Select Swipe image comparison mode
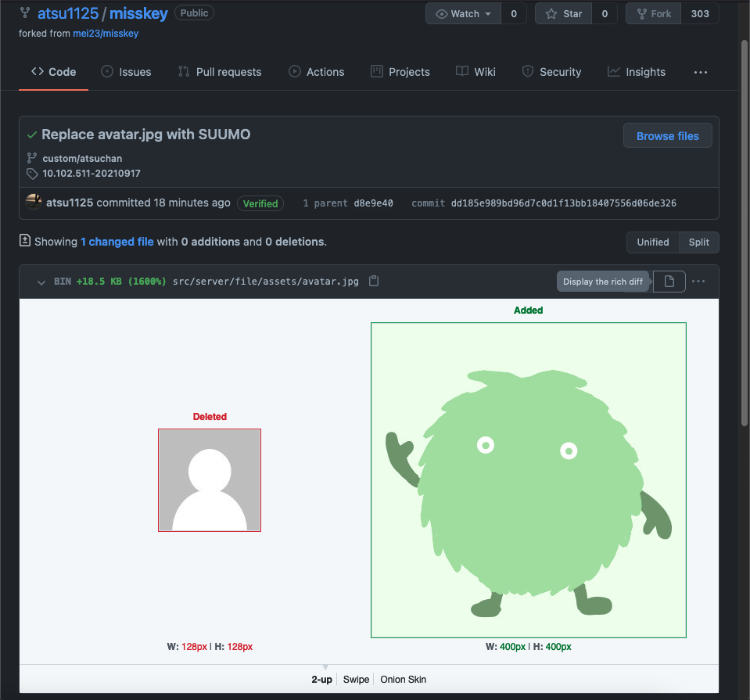Screen dimensions: 750x700 click(x=356, y=680)
